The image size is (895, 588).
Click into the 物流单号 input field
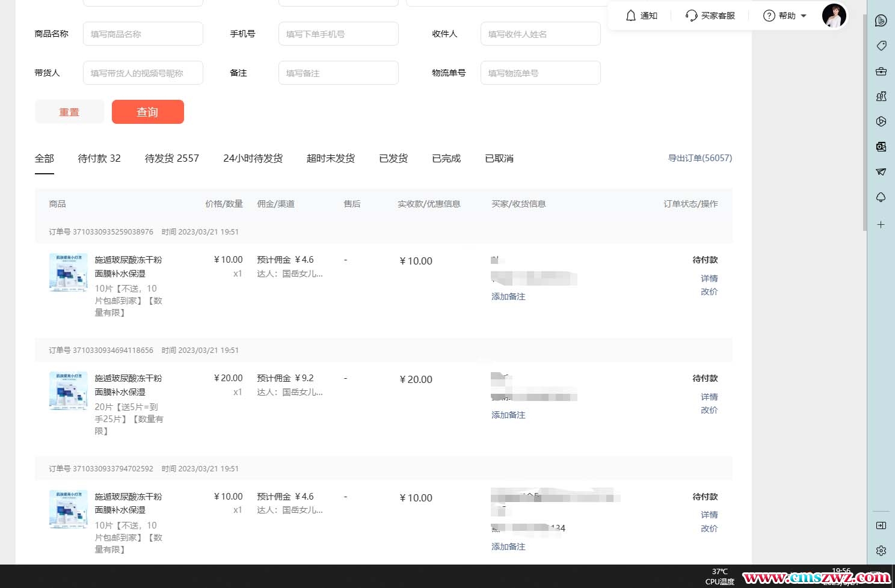pyautogui.click(x=540, y=73)
